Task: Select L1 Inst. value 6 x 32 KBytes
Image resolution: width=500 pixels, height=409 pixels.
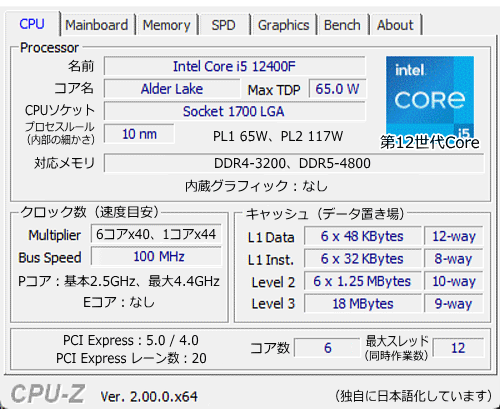Action: coord(362,259)
